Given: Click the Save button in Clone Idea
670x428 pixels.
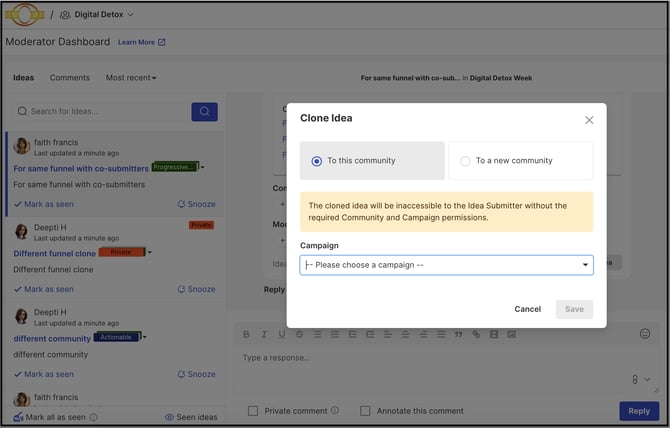Looking at the screenshot, I should click(574, 309).
